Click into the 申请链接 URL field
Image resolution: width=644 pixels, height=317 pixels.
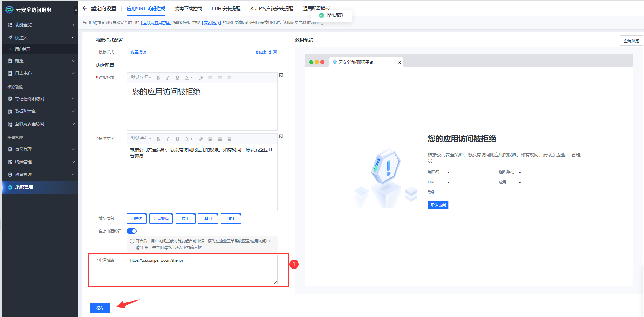(x=202, y=270)
